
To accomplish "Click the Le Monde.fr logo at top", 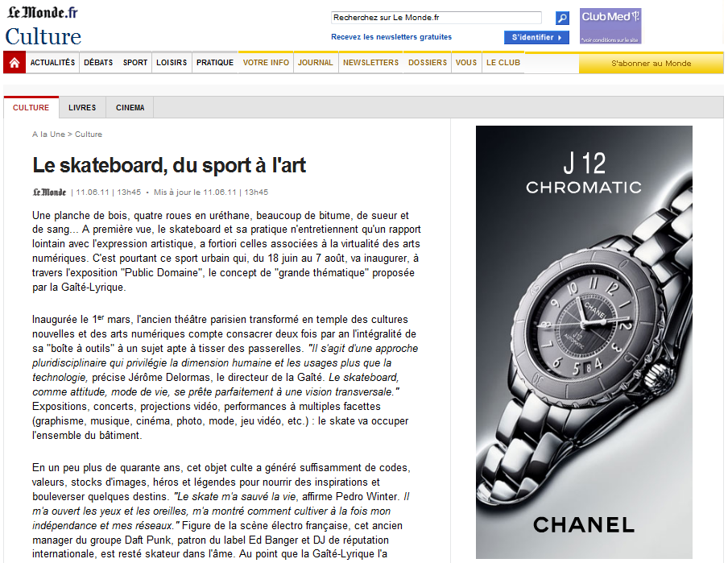I will 43,14.
